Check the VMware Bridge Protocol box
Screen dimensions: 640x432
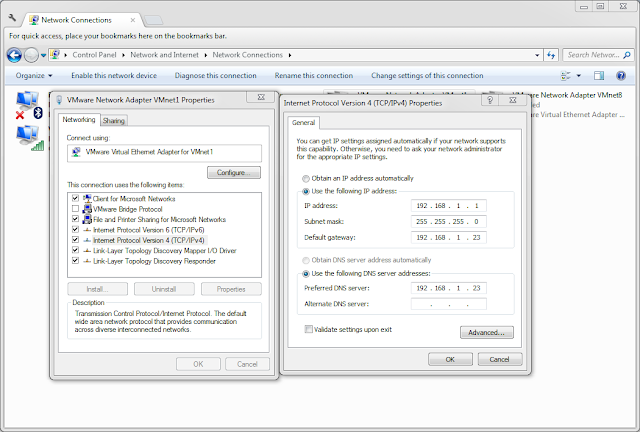pos(75,209)
